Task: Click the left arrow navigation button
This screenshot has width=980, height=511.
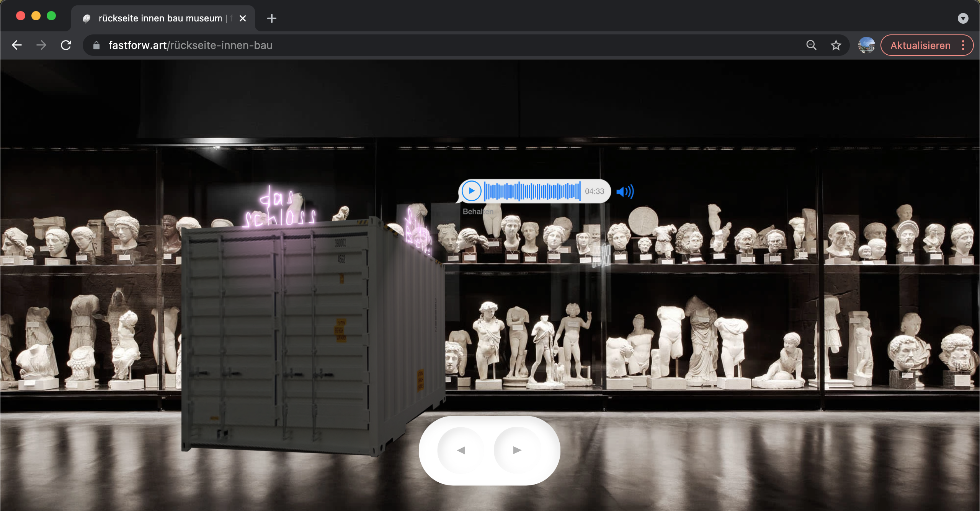Action: click(x=461, y=450)
